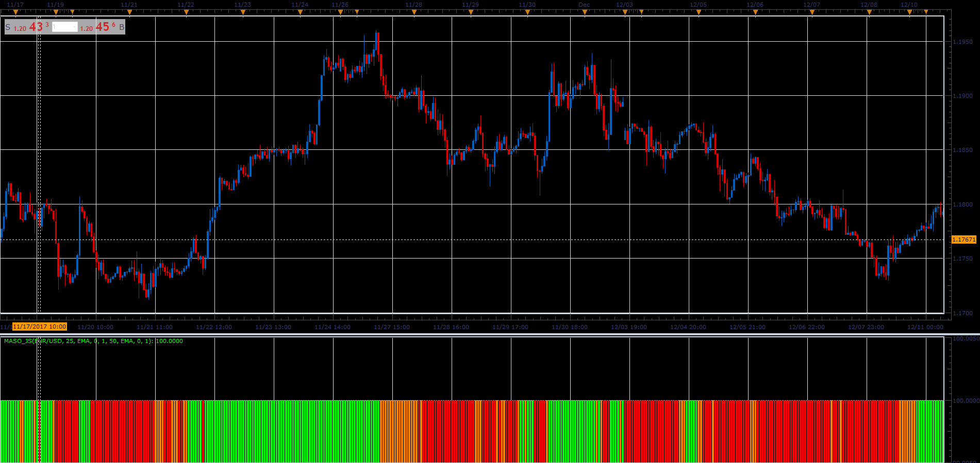This screenshot has width=980, height=463.
Task: Click the 1.1800 price axis label
Action: [962, 204]
